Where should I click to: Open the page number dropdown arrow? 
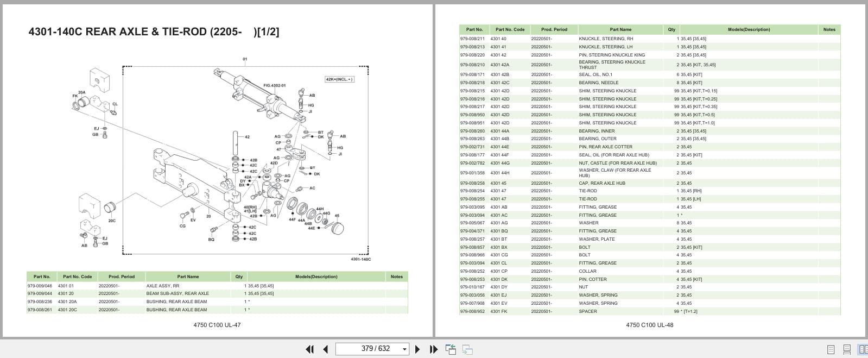point(404,349)
